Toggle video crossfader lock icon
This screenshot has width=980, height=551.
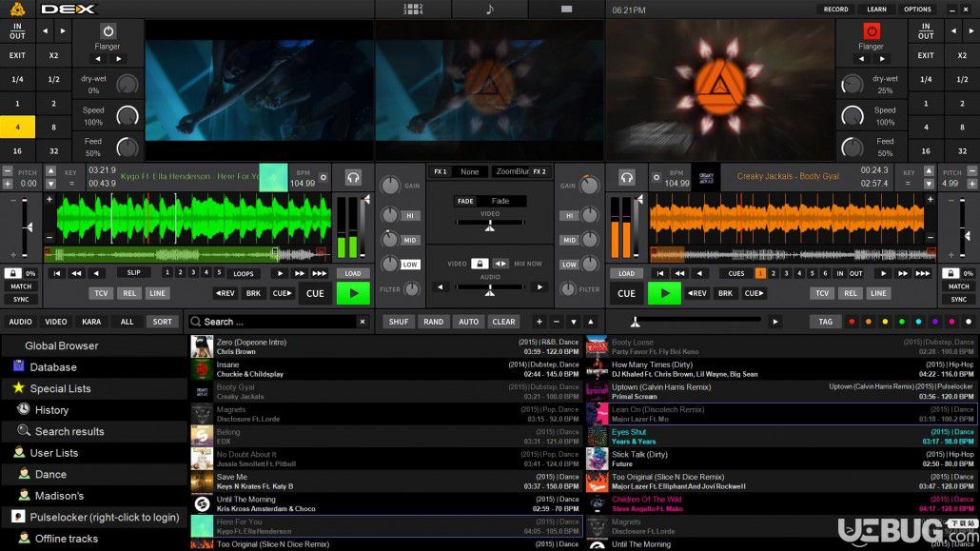[480, 264]
